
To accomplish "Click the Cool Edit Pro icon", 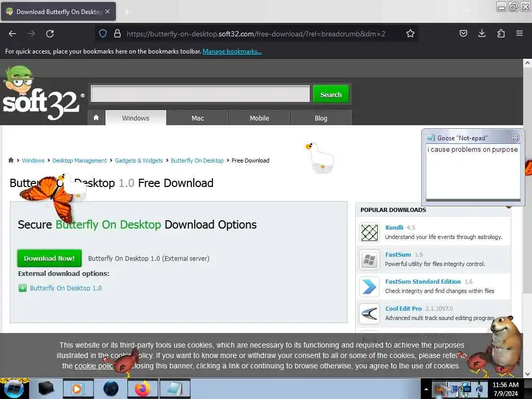I will click(369, 313).
